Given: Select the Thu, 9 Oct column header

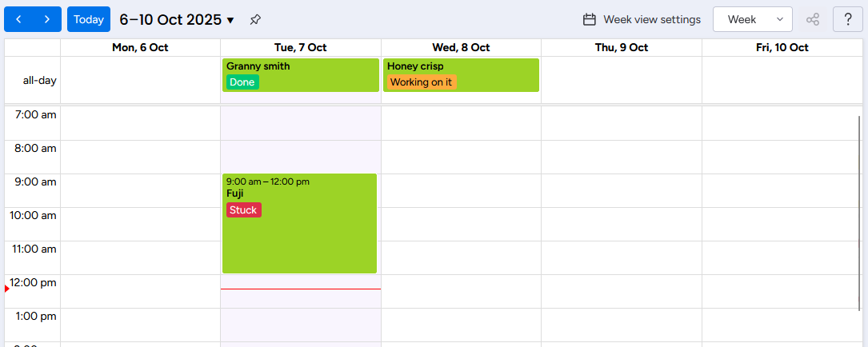Looking at the screenshot, I should coord(621,48).
